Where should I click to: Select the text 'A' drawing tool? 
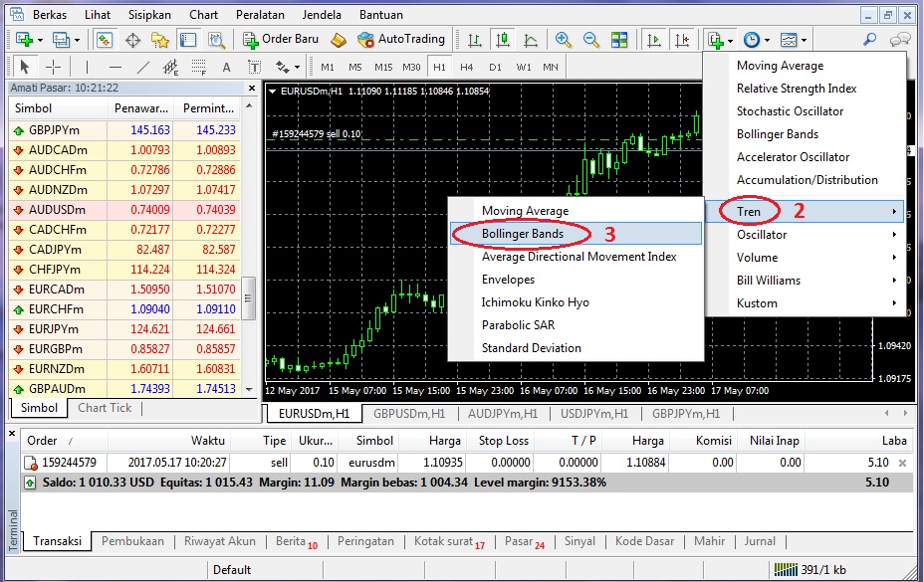(x=226, y=68)
